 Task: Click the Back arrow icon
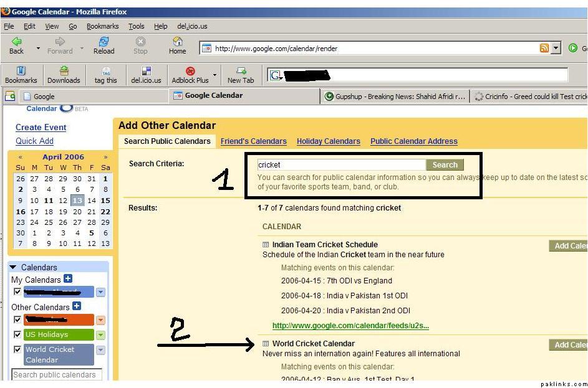[17, 42]
